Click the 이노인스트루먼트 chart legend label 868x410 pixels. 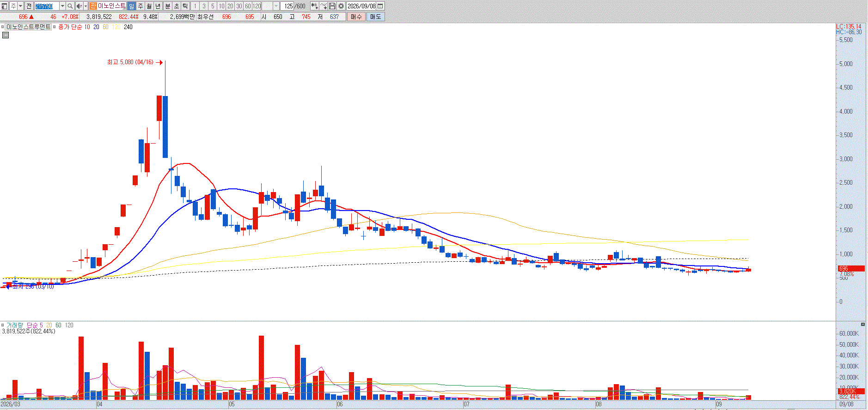tap(29, 27)
